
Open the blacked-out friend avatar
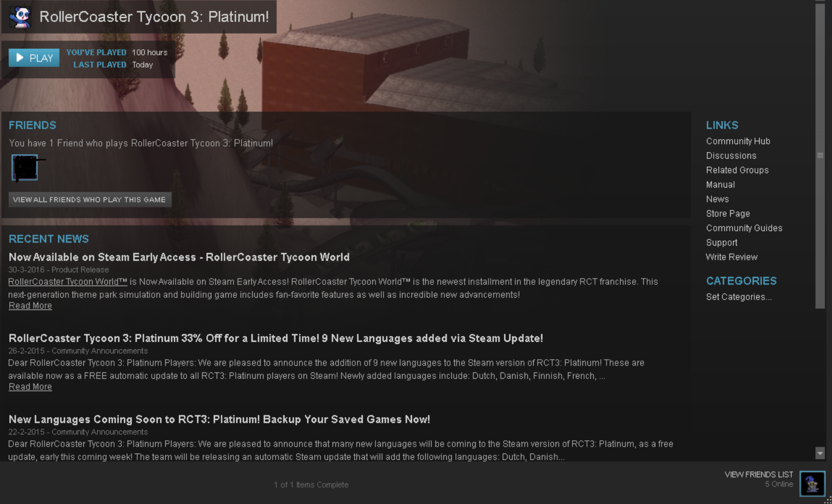point(25,168)
